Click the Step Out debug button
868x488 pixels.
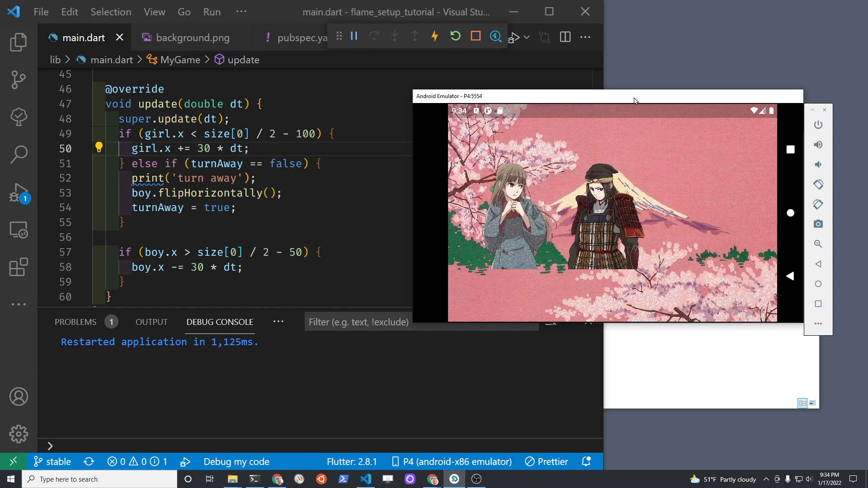point(415,36)
